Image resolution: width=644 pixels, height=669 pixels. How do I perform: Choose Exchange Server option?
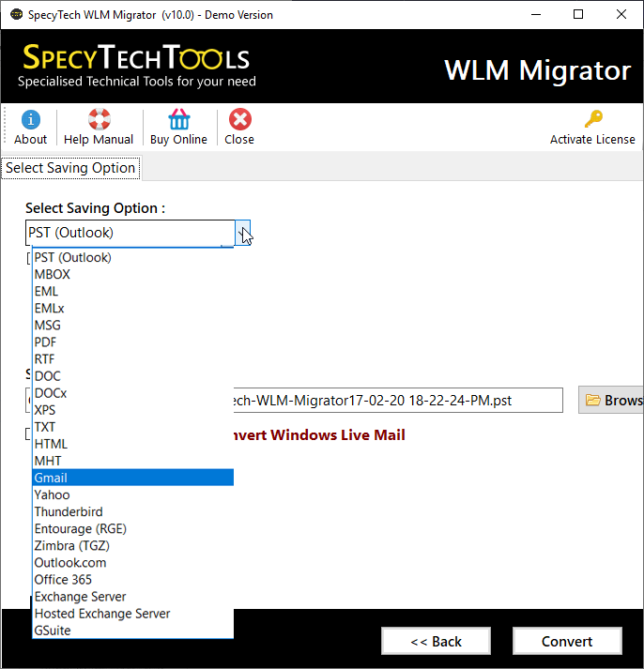133,597
